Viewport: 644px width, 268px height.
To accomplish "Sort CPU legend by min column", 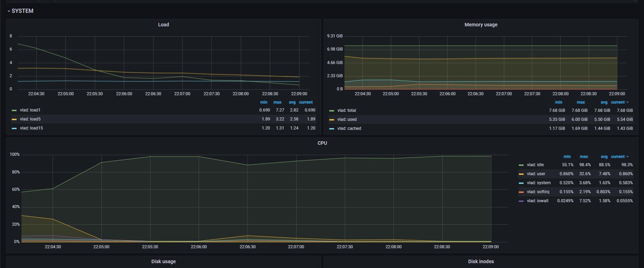I will 567,157.
